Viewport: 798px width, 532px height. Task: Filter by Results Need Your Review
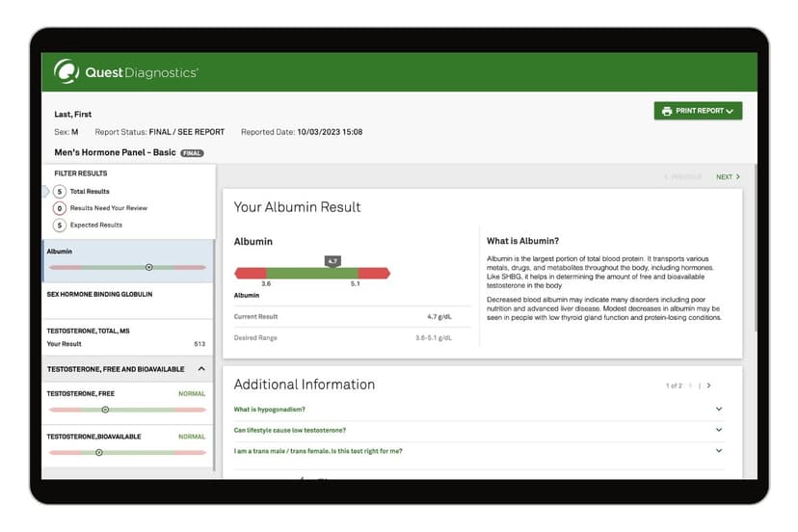point(108,208)
